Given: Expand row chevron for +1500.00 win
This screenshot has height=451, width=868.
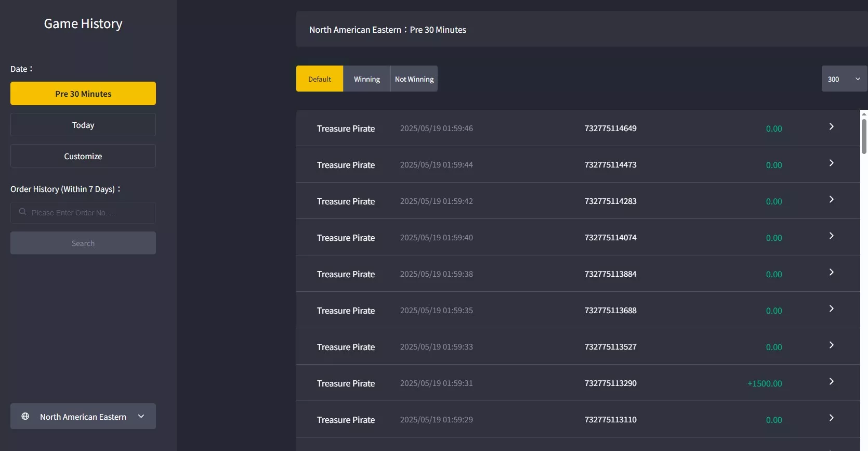Looking at the screenshot, I should (x=831, y=381).
